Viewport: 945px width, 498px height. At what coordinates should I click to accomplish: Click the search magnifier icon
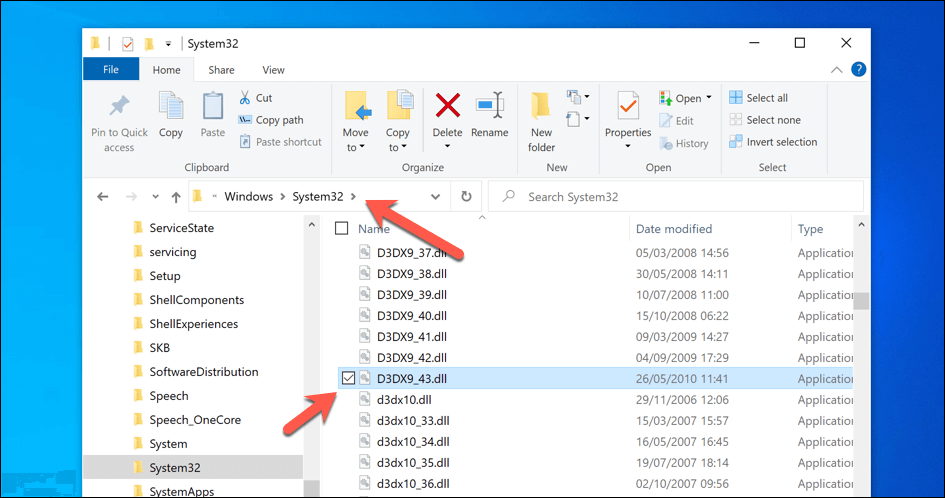(509, 196)
